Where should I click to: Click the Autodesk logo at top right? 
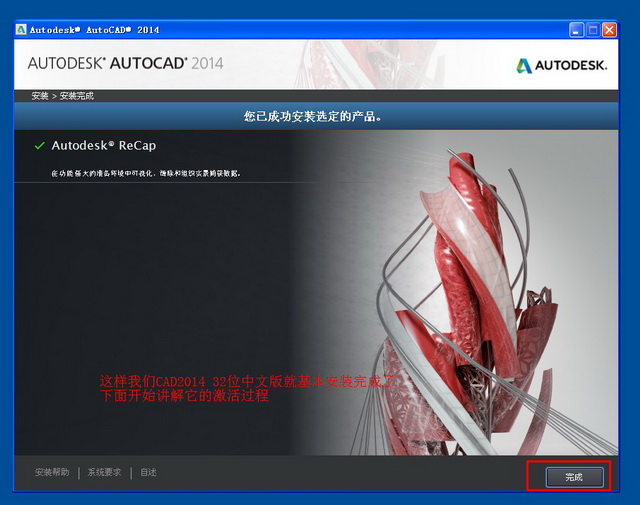pyautogui.click(x=561, y=66)
